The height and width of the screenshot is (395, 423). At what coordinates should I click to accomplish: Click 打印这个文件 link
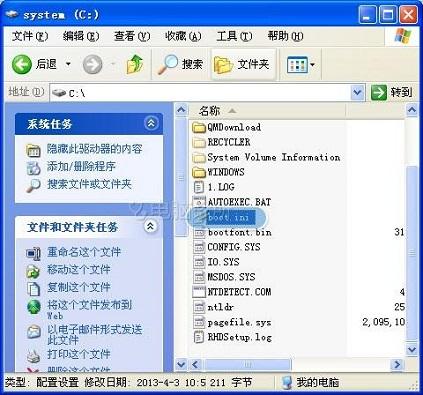click(78, 354)
